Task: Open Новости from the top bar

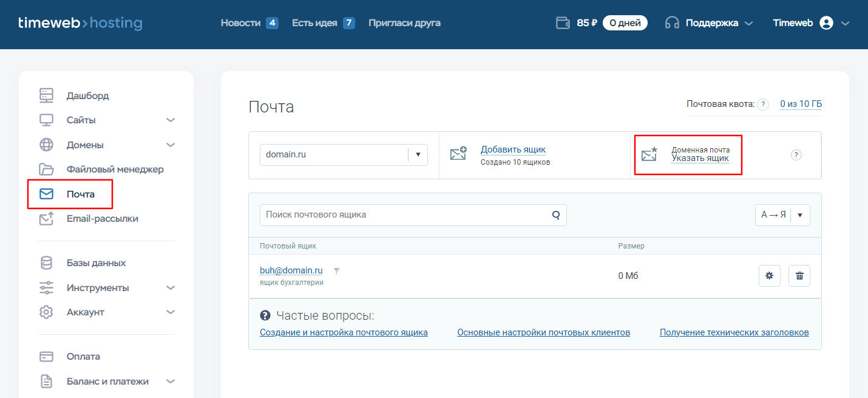Action: coord(242,22)
